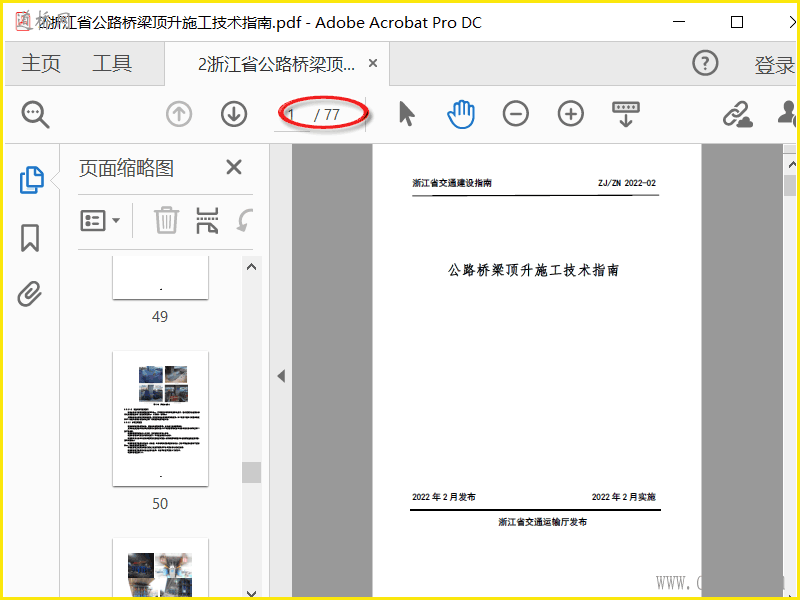Screen dimensions: 800x600
Task: Click the document title 公路桥梁顶升施工技术指南
Action: 533,270
